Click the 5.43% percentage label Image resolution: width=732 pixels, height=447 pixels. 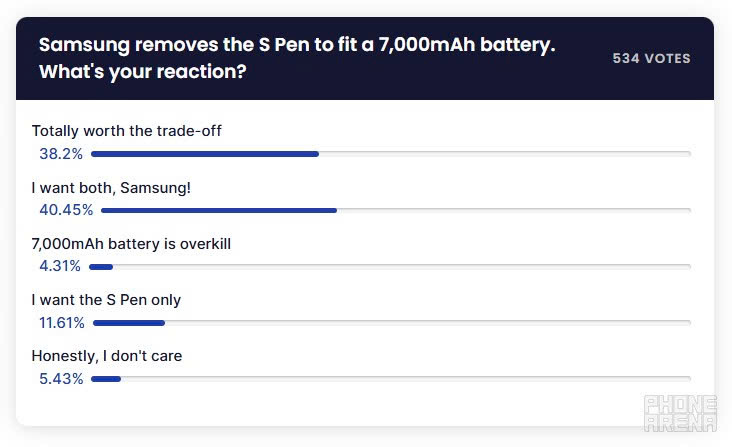(x=61, y=378)
